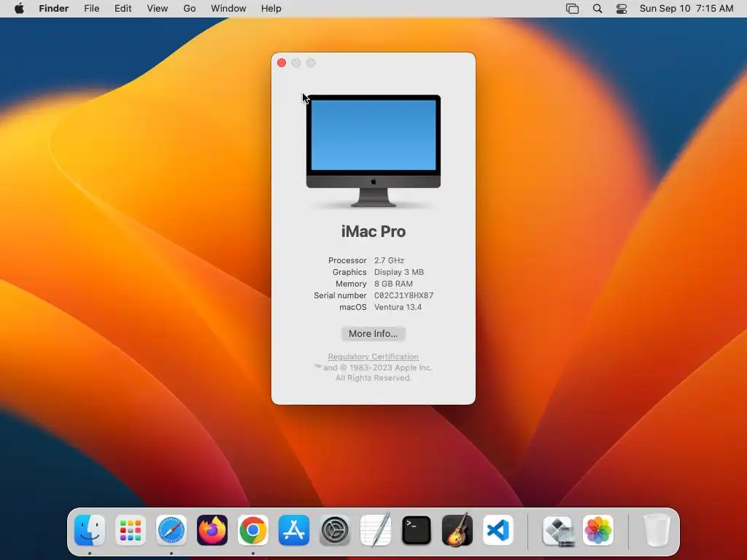Open Control Center
Viewport: 747px width, 560px height.
coord(622,9)
